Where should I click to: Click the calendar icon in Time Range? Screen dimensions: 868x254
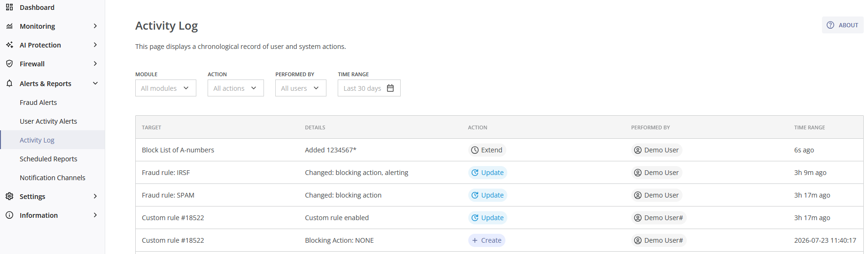pos(390,88)
